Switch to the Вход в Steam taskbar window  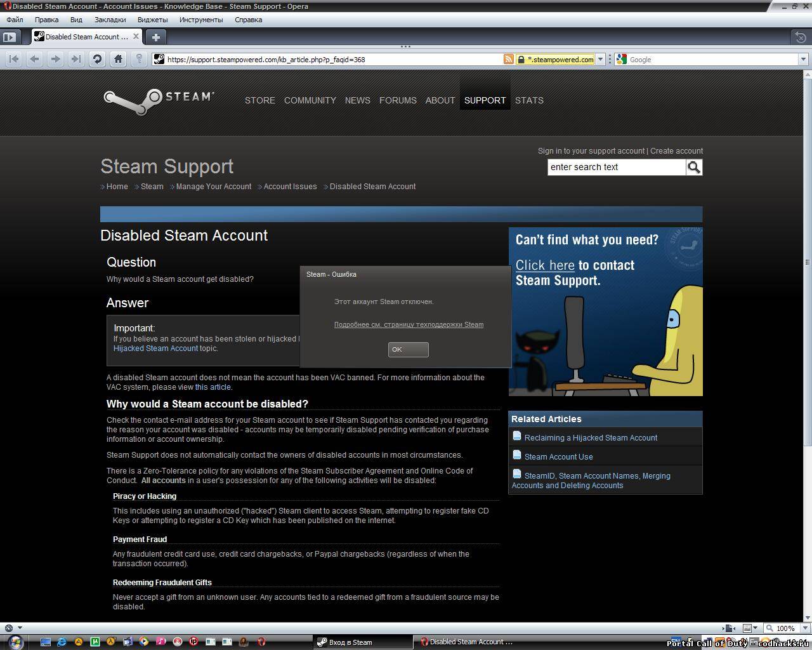point(363,642)
